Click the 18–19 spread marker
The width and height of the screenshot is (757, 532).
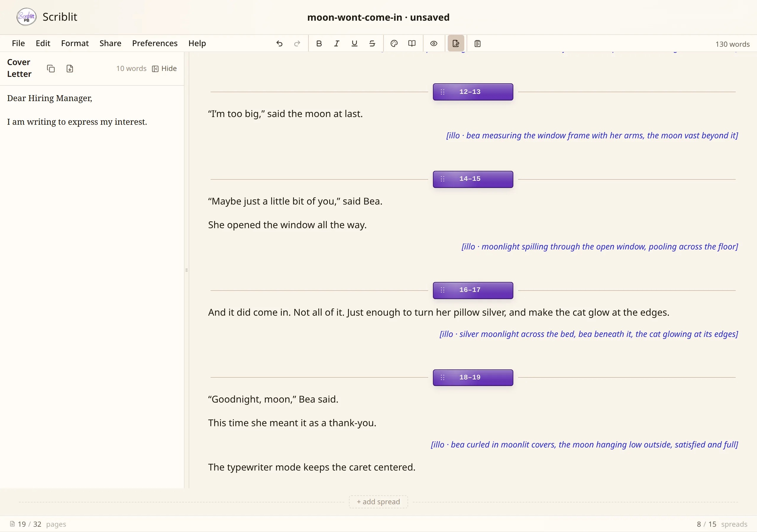[473, 377]
